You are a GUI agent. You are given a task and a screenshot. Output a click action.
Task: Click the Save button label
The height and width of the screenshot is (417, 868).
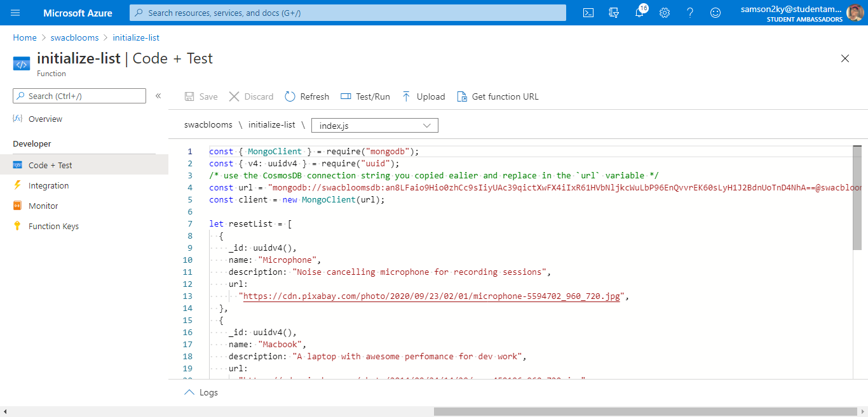208,96
